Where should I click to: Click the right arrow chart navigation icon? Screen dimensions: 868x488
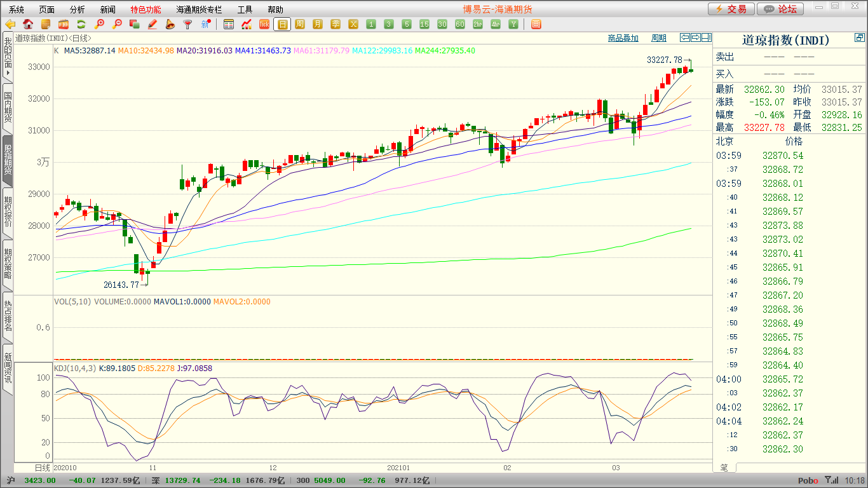coord(695,37)
